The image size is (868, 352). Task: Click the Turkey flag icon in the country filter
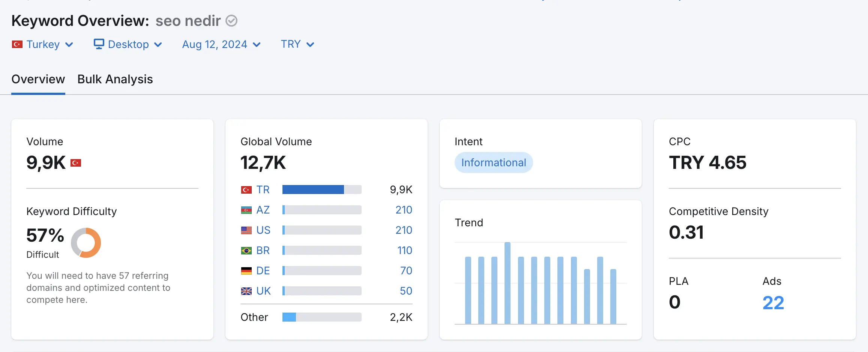click(17, 44)
